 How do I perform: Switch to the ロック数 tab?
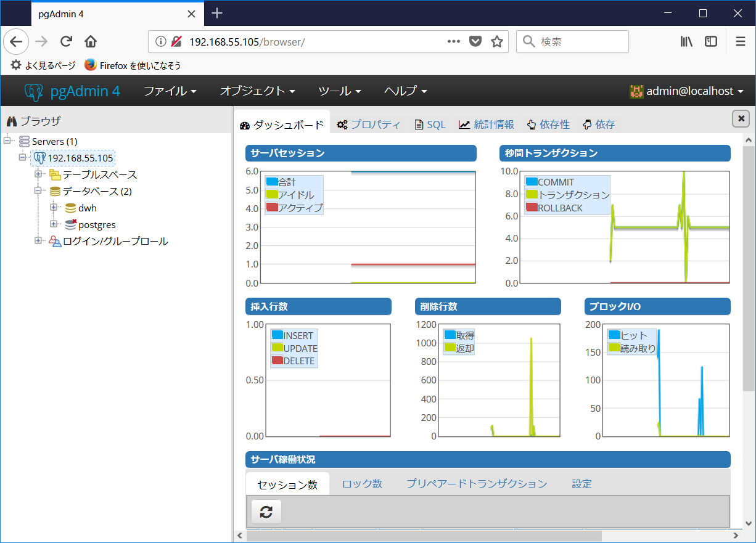pos(362,484)
